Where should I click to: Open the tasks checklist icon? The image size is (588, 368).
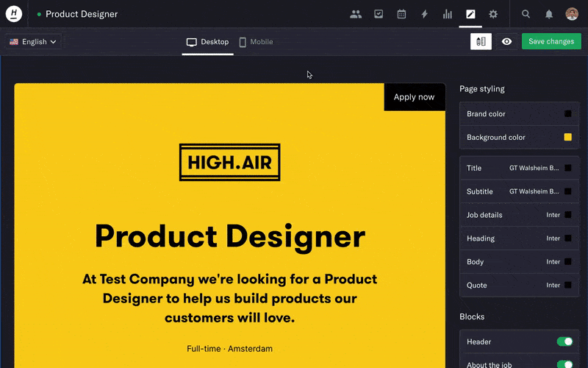pos(379,14)
